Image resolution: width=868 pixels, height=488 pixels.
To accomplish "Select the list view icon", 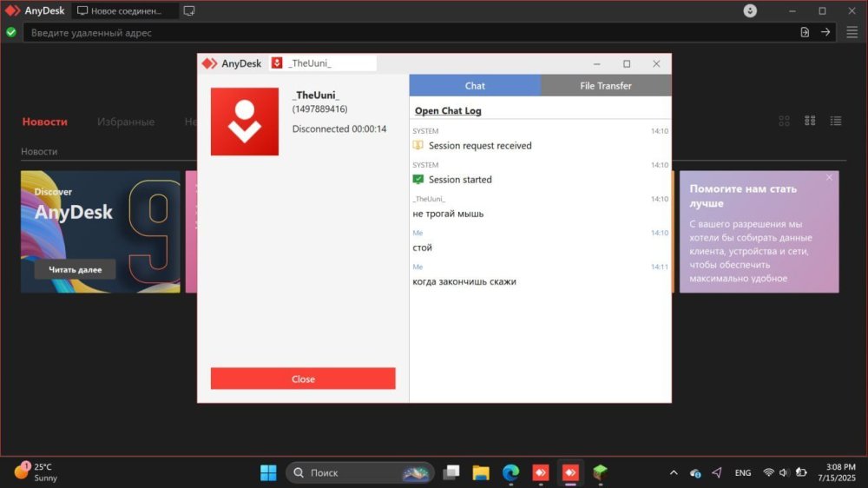I will pos(836,121).
